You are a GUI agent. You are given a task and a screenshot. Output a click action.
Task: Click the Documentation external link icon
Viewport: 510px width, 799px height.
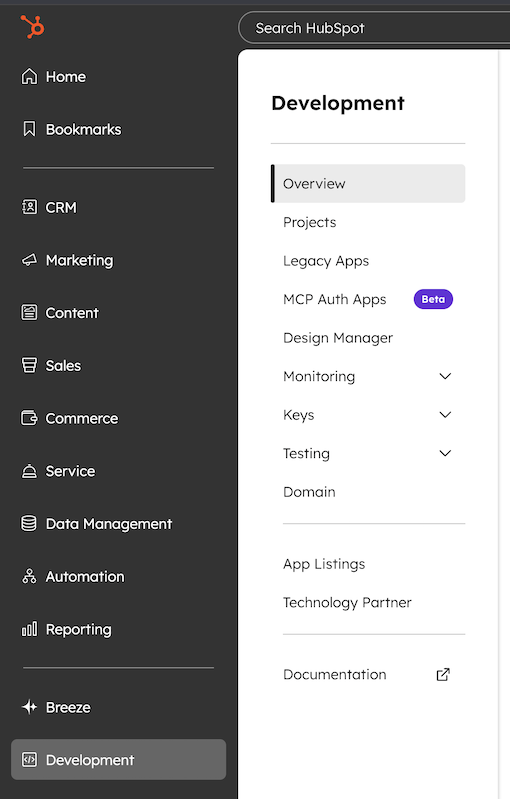pos(443,674)
